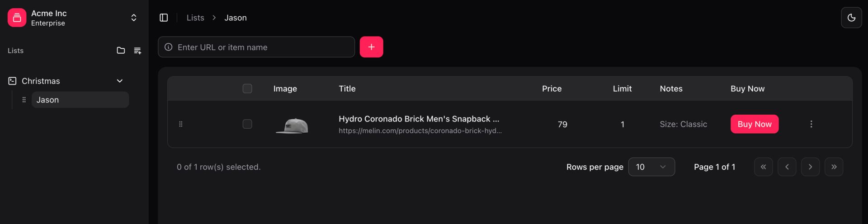868x224 pixels.
Task: Check the Hydro Coronado row checkbox
Action: click(247, 124)
